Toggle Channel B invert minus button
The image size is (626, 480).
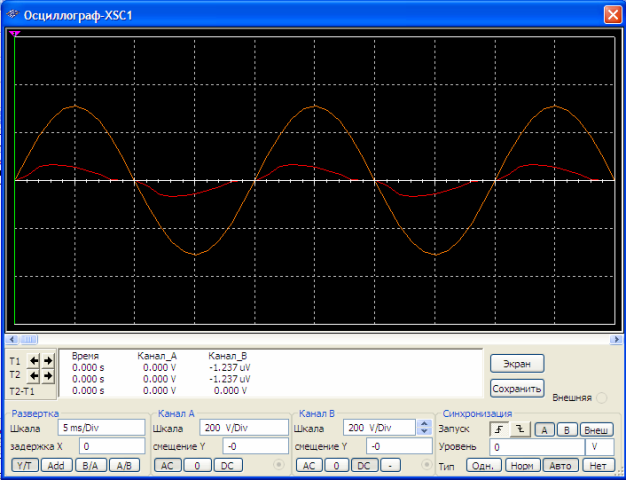pos(390,466)
